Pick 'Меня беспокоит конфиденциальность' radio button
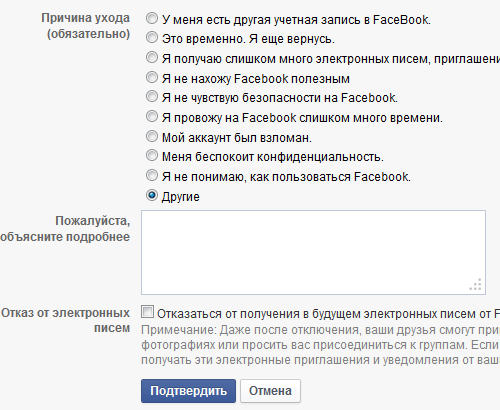 point(152,155)
